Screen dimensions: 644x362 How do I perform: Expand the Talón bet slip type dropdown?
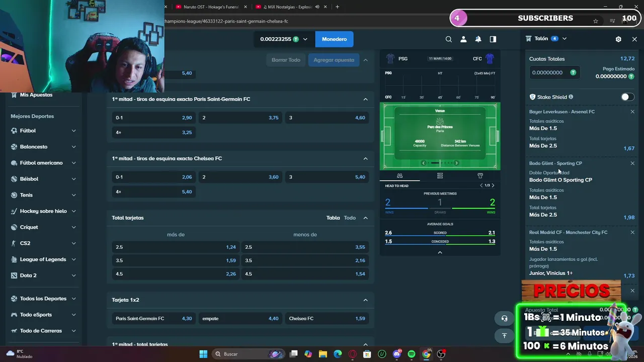tap(565, 39)
